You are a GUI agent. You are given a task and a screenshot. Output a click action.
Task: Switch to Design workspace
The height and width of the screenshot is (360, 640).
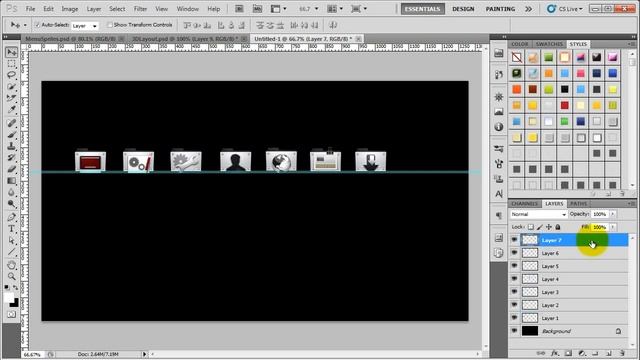coord(463,9)
